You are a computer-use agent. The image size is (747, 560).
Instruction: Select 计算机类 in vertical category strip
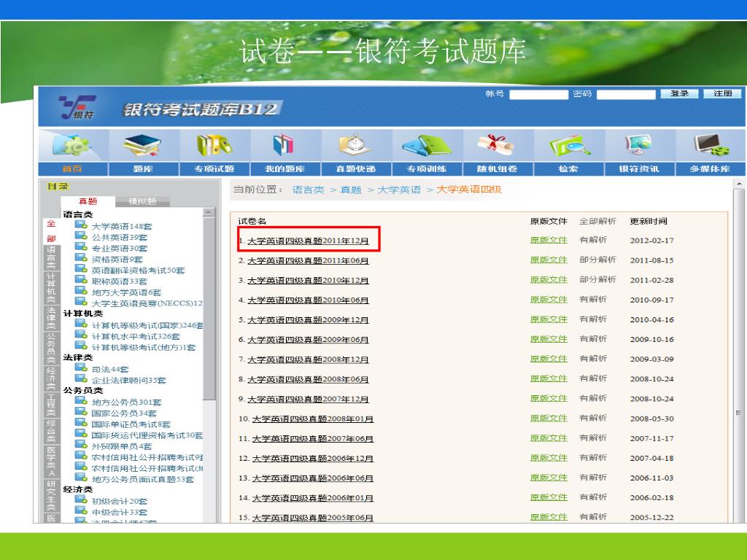pyautogui.click(x=51, y=287)
